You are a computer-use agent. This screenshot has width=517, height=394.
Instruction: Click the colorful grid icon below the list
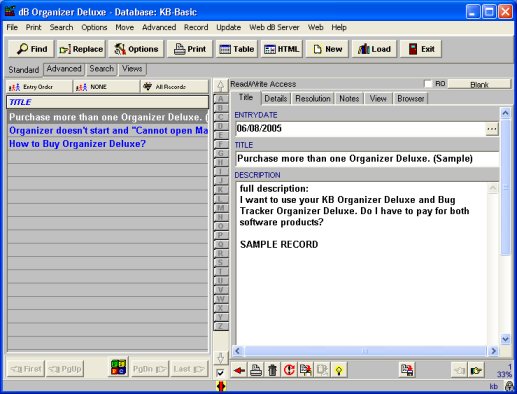coord(119,367)
